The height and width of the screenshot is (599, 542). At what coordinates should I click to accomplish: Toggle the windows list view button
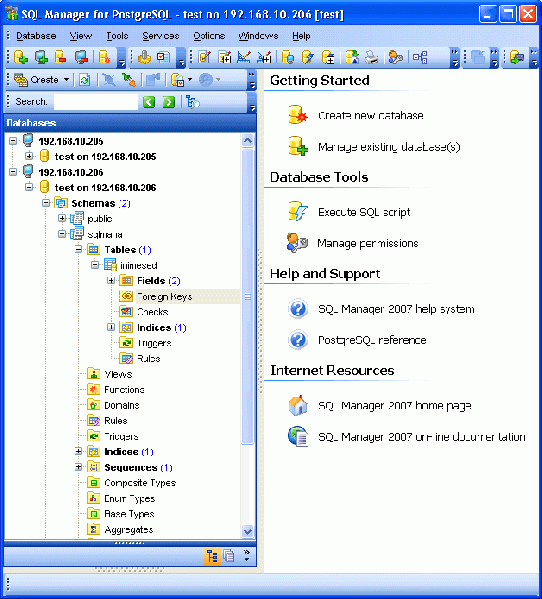click(229, 556)
